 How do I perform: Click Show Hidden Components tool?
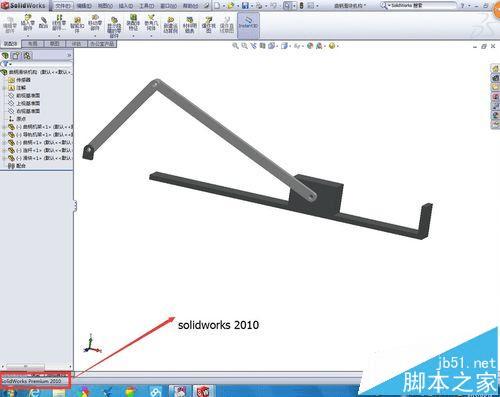pyautogui.click(x=114, y=27)
